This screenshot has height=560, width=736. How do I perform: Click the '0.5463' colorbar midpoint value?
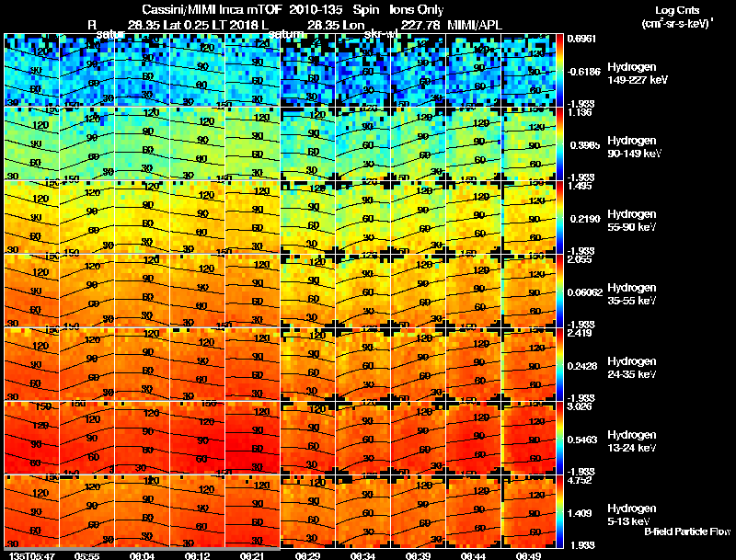[582, 440]
